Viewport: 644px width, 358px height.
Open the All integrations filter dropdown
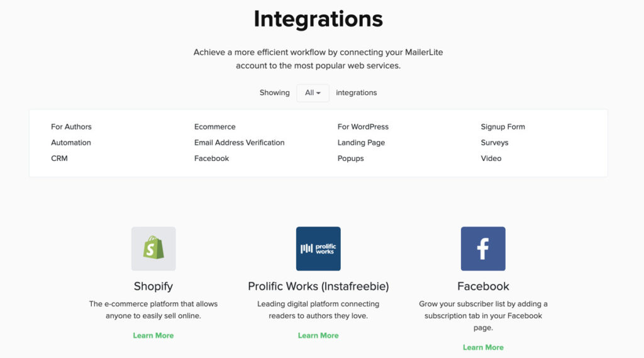click(x=313, y=93)
